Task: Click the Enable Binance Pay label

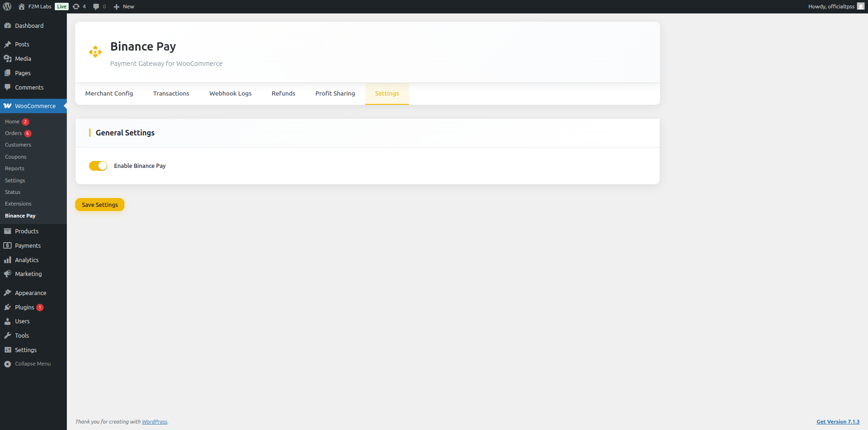Action: [x=140, y=166]
